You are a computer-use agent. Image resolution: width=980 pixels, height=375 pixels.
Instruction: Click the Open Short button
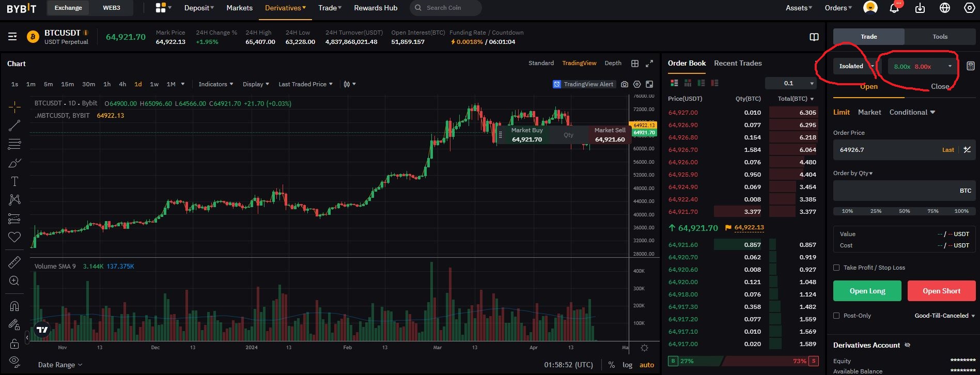(941, 291)
